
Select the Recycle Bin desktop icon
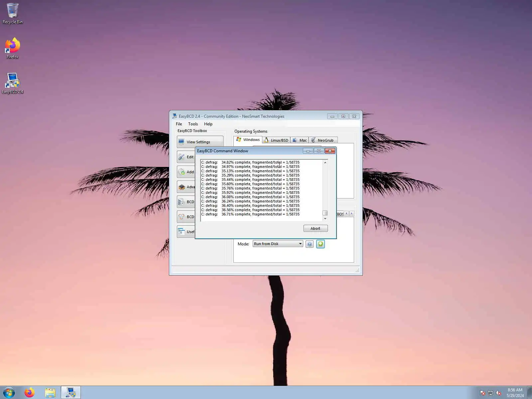tap(13, 14)
